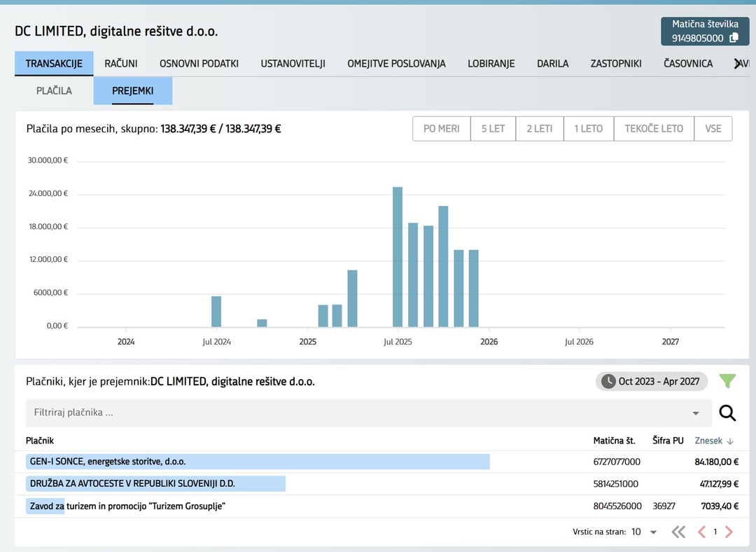Select the TEKOČE LETO range option

pos(653,129)
